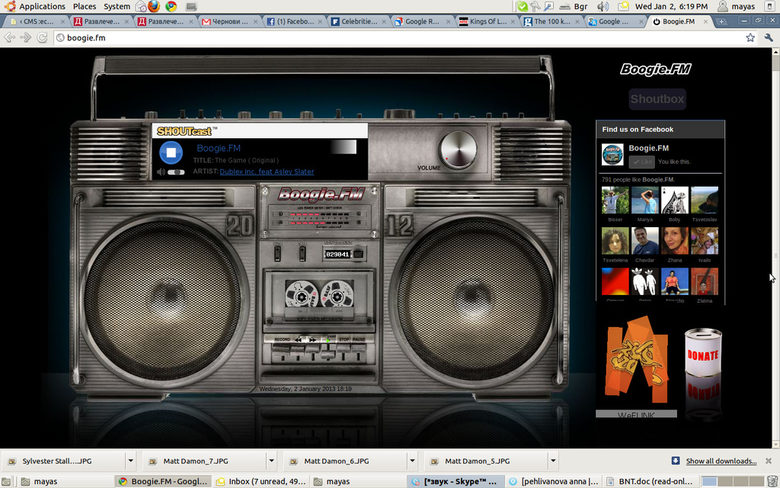Open the System menu

point(116,6)
